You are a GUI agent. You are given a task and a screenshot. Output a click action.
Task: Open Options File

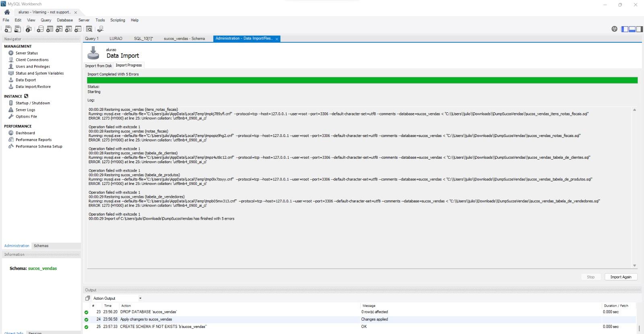coord(26,116)
